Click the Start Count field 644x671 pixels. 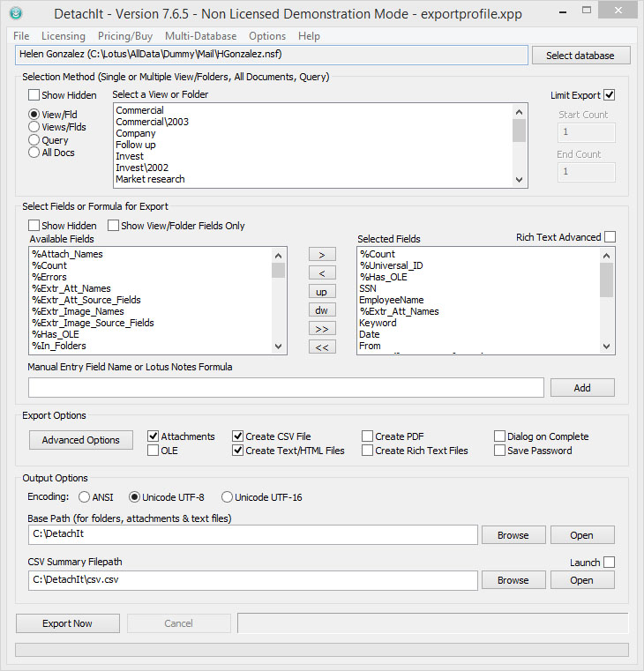pyautogui.click(x=586, y=132)
